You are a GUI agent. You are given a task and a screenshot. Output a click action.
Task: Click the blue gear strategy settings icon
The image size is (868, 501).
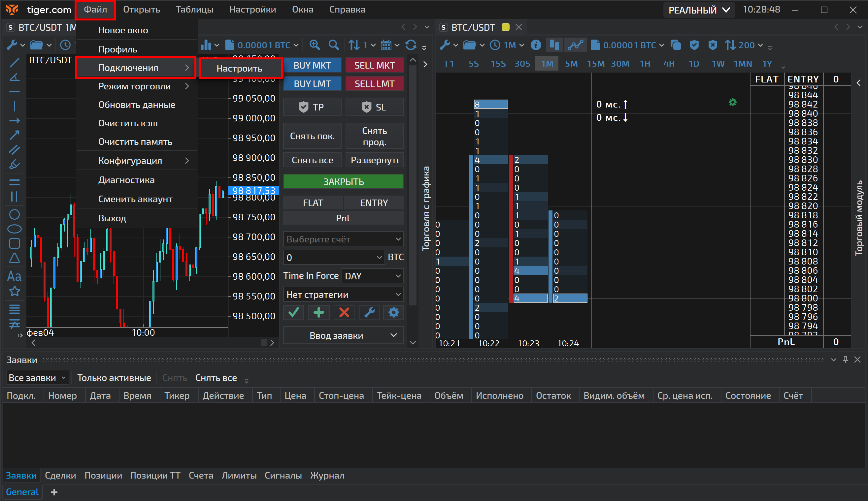point(393,312)
